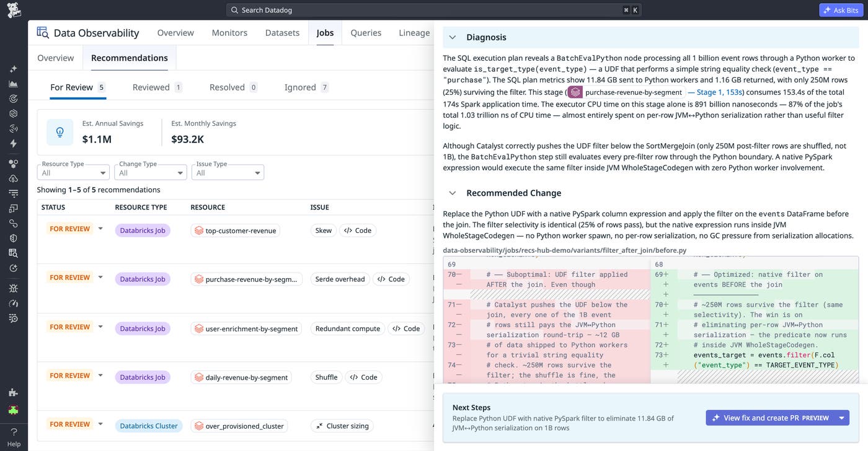The image size is (868, 451).
Task: Click the Search Datadog field
Action: 434,10
